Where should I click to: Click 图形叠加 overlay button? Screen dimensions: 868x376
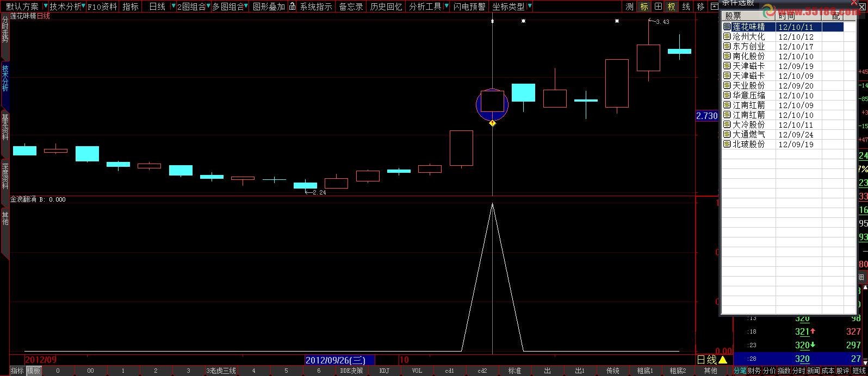pos(269,7)
